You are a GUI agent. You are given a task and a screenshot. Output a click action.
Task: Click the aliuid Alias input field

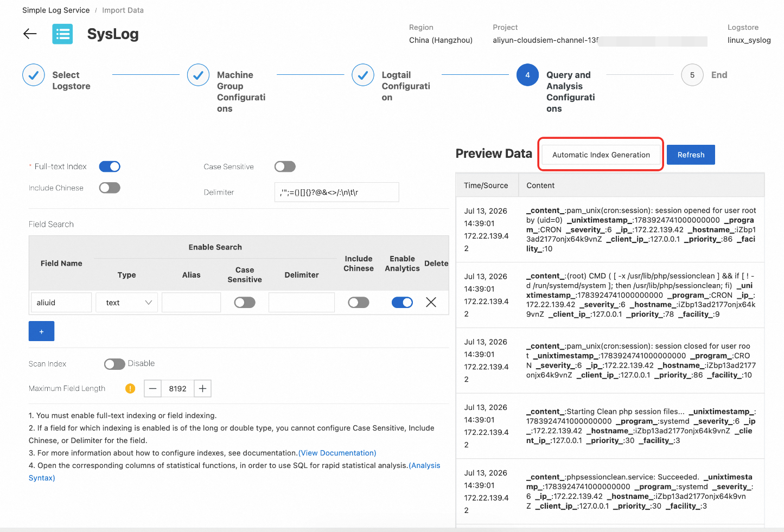pyautogui.click(x=192, y=303)
